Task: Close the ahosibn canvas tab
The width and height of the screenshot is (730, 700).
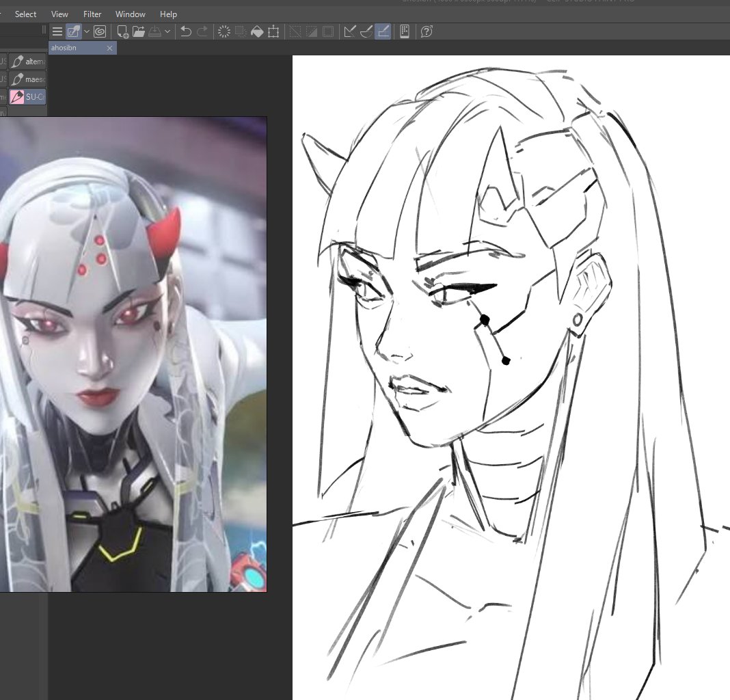Action: pos(110,48)
